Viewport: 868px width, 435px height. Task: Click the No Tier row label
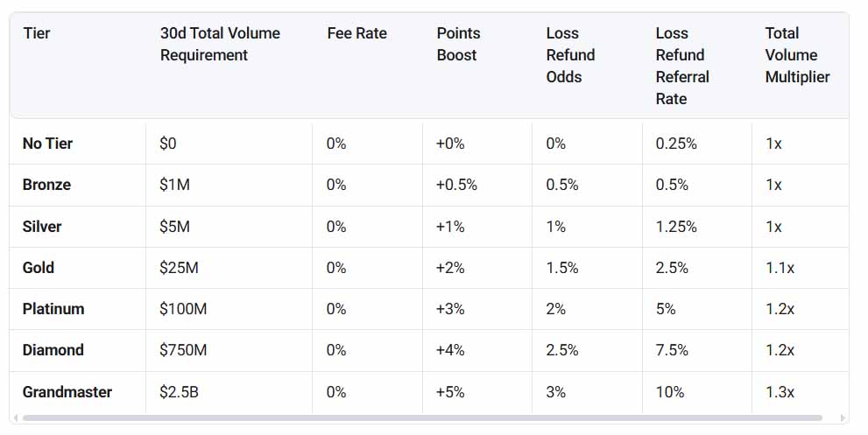(x=47, y=144)
